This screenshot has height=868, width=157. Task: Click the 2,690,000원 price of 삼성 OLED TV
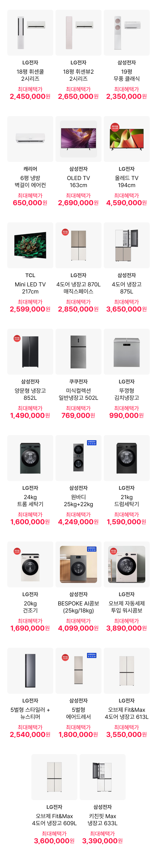[78, 203]
